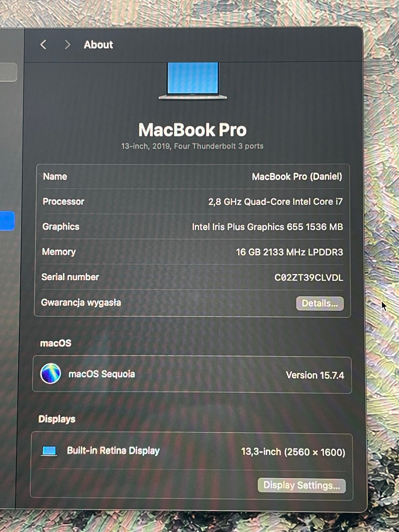Select the Serial number label
This screenshot has width=399, height=532.
click(70, 277)
